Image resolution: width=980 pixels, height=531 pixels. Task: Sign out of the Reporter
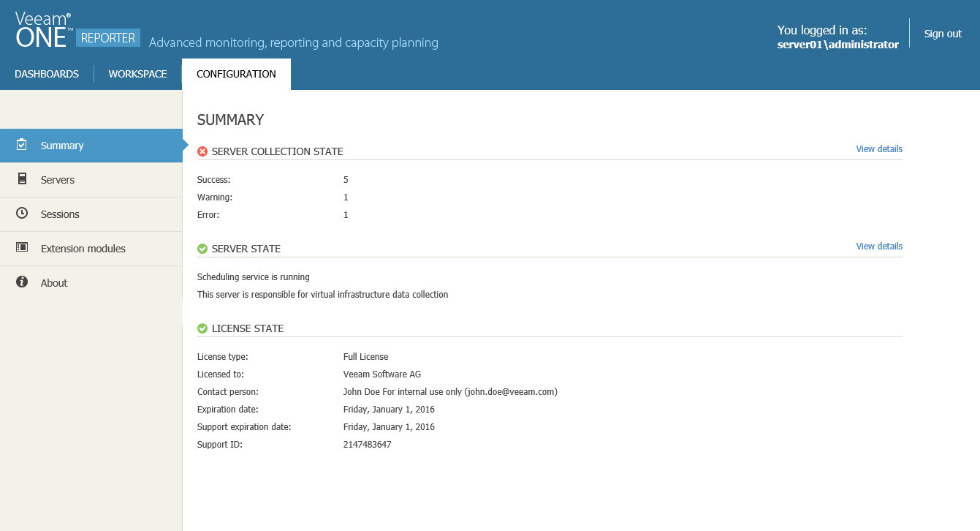(943, 34)
